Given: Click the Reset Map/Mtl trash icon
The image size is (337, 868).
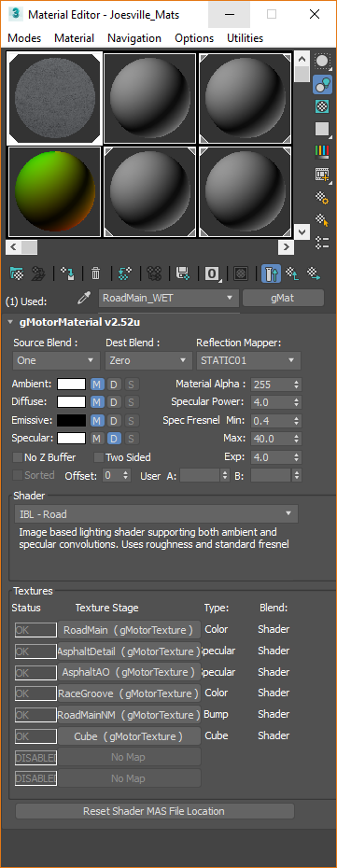Looking at the screenshot, I should coord(96,273).
